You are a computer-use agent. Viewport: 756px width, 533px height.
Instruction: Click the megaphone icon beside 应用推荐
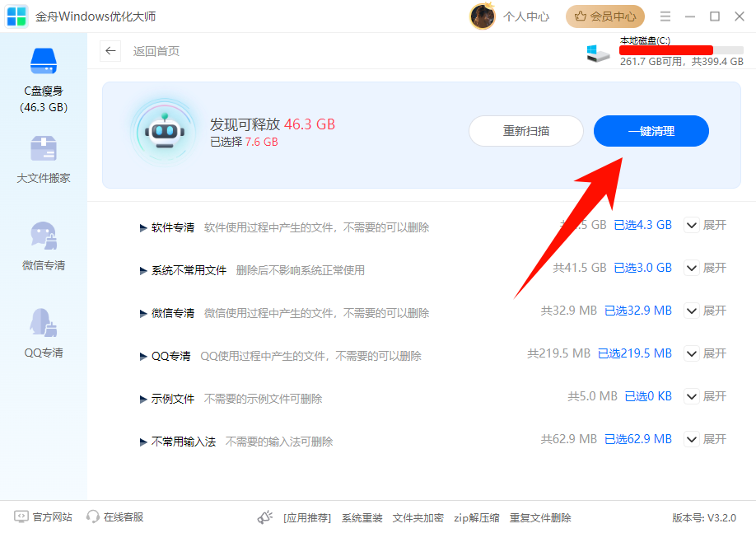tap(264, 517)
